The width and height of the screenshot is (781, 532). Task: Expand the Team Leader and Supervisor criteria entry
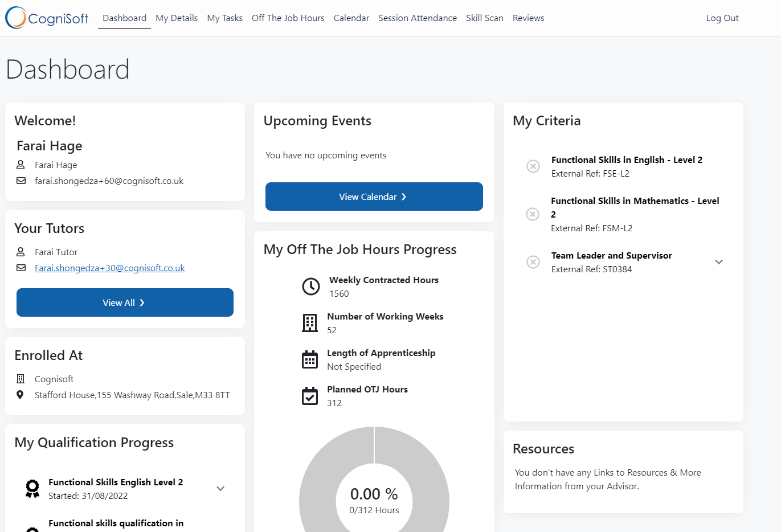click(x=719, y=262)
